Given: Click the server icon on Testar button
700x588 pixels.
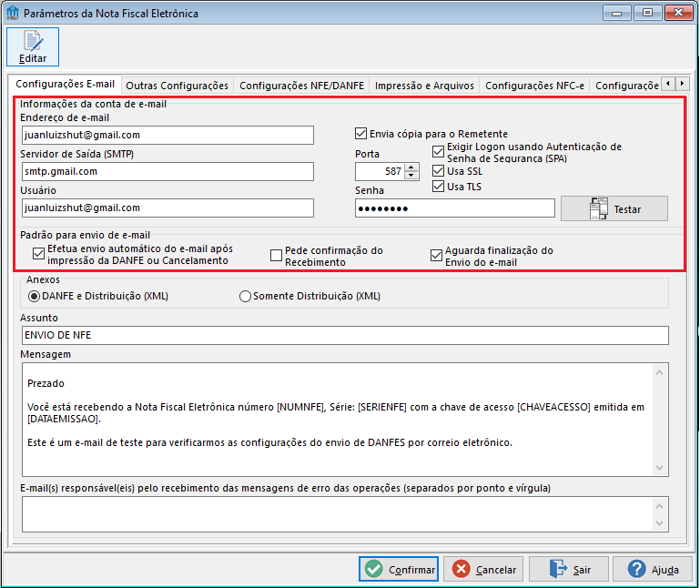Looking at the screenshot, I should (x=598, y=208).
